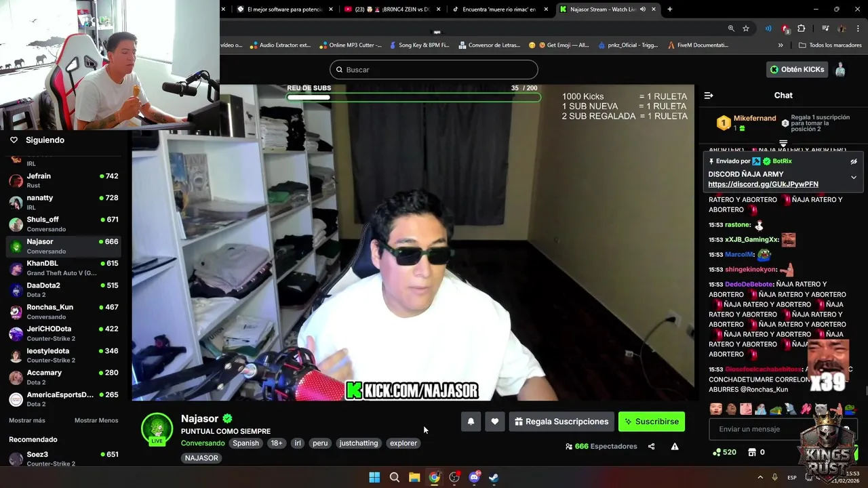
Task: Click the channel points 520 icon
Action: click(x=717, y=452)
